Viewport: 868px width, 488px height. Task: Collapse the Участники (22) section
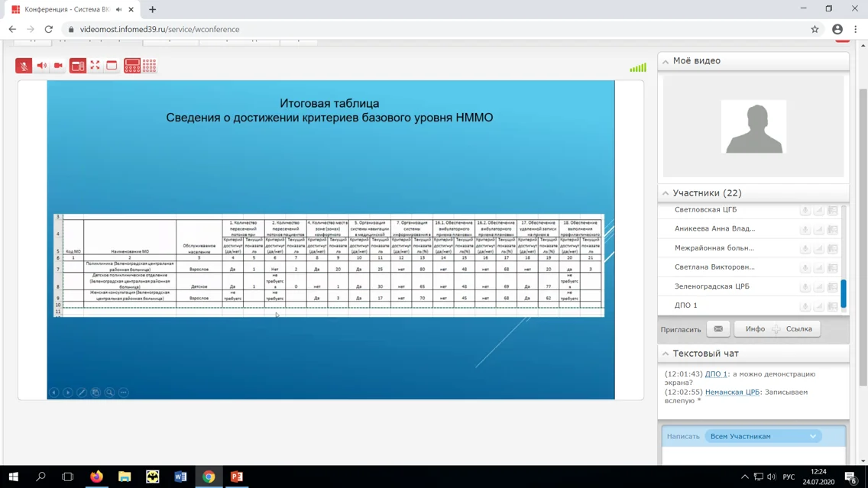click(666, 193)
